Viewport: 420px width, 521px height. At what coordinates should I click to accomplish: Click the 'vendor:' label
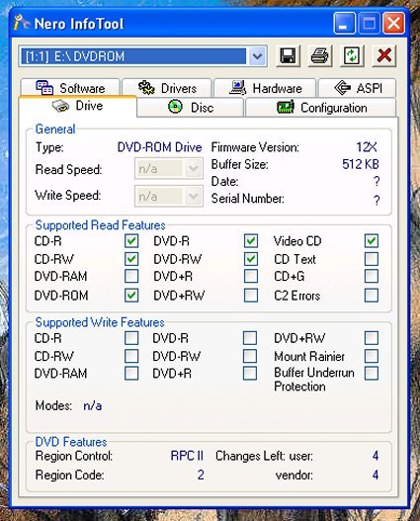[294, 476]
